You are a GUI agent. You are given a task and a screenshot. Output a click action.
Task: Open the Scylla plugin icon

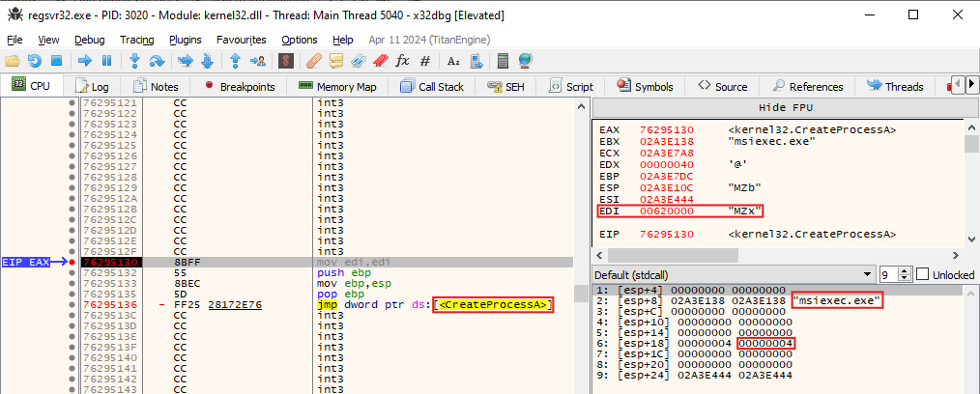[286, 61]
